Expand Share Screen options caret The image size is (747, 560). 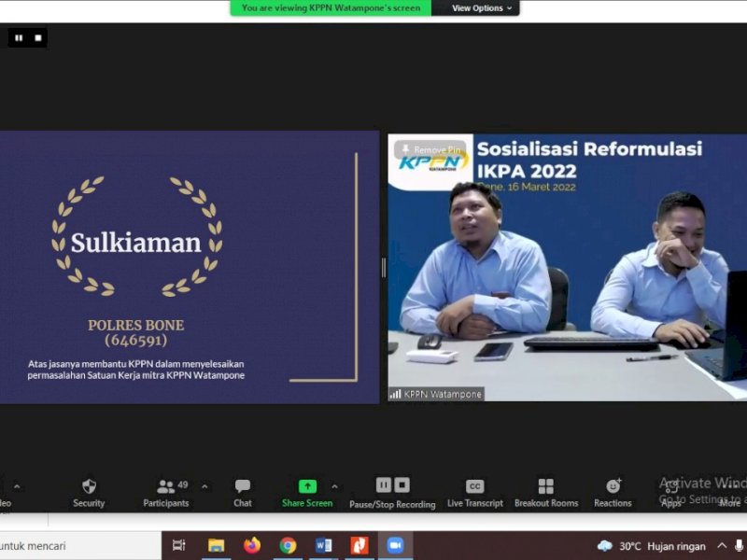click(x=334, y=486)
